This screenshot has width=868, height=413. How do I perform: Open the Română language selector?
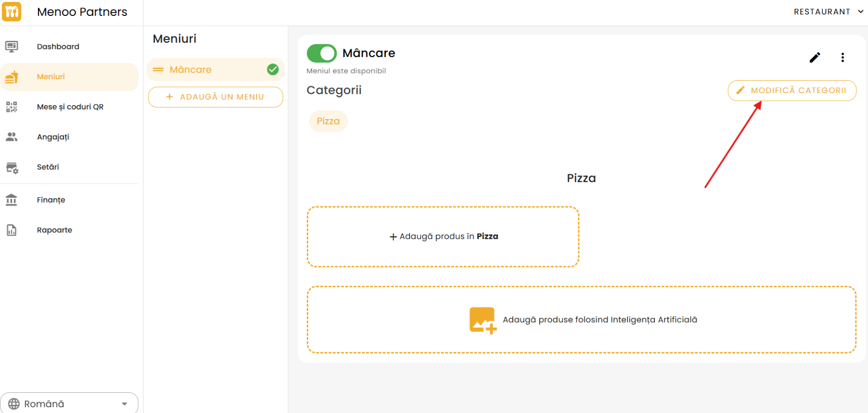click(69, 403)
